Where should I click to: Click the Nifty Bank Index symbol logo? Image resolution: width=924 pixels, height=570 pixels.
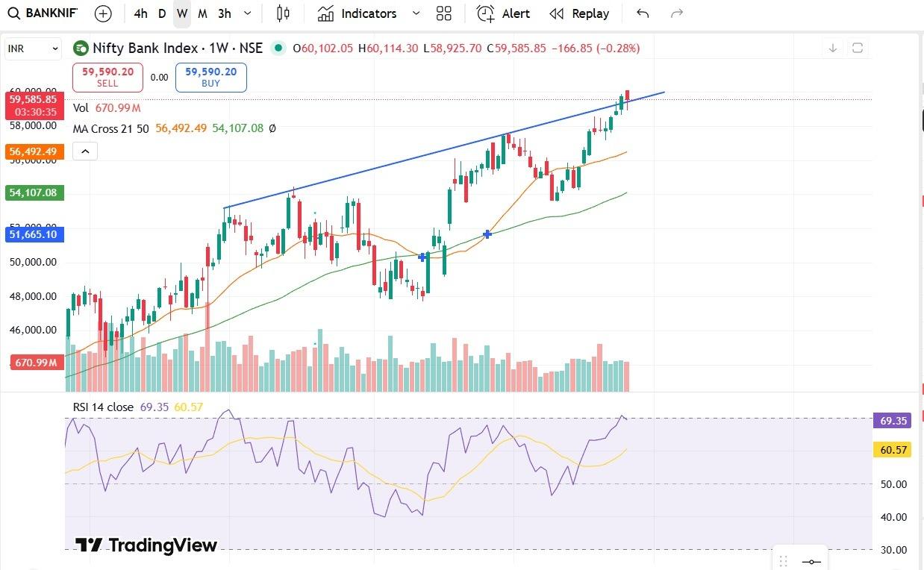click(x=80, y=48)
